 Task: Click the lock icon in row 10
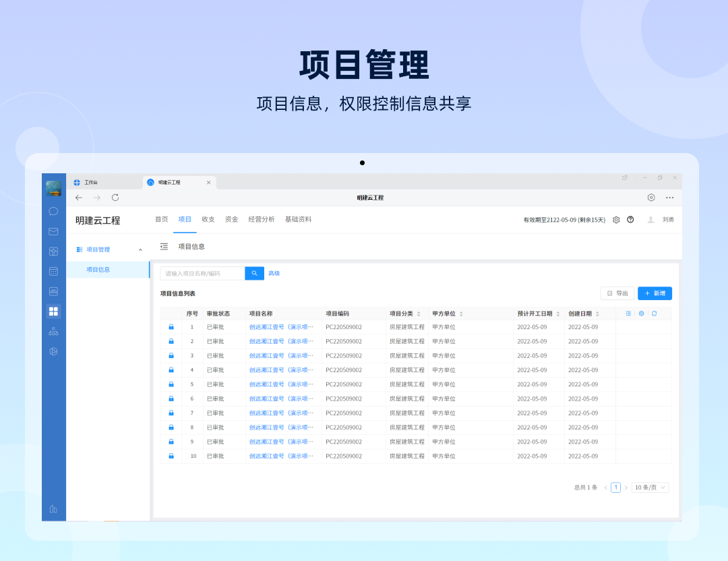[171, 456]
